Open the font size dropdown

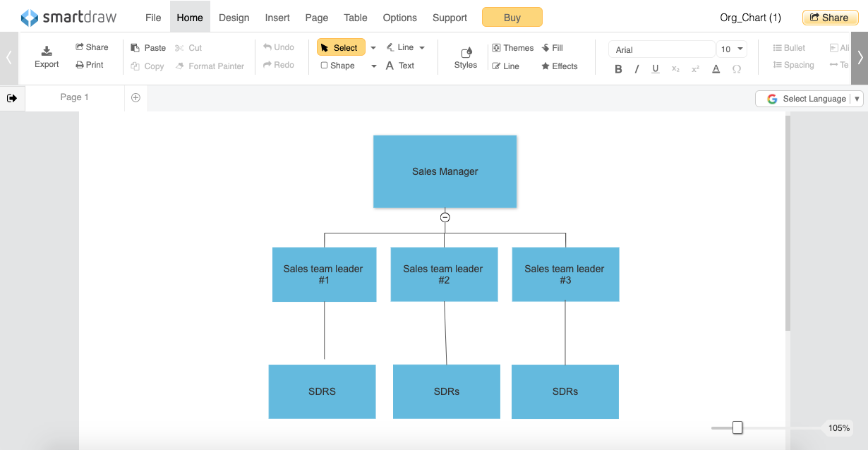(x=732, y=49)
